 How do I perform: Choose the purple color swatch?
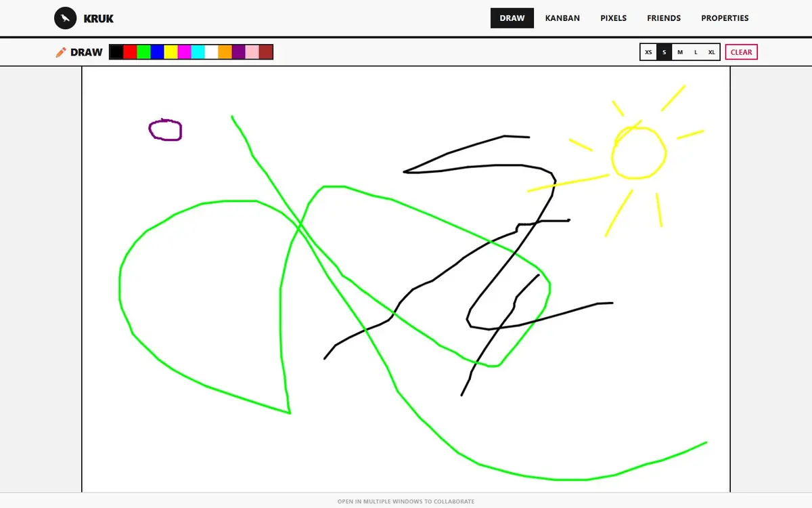tap(238, 52)
